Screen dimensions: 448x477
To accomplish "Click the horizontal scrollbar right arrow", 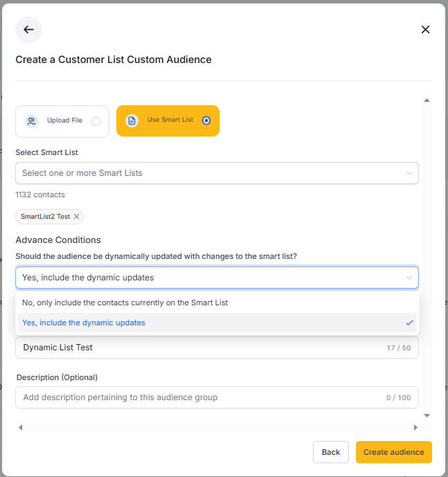I will (415, 428).
